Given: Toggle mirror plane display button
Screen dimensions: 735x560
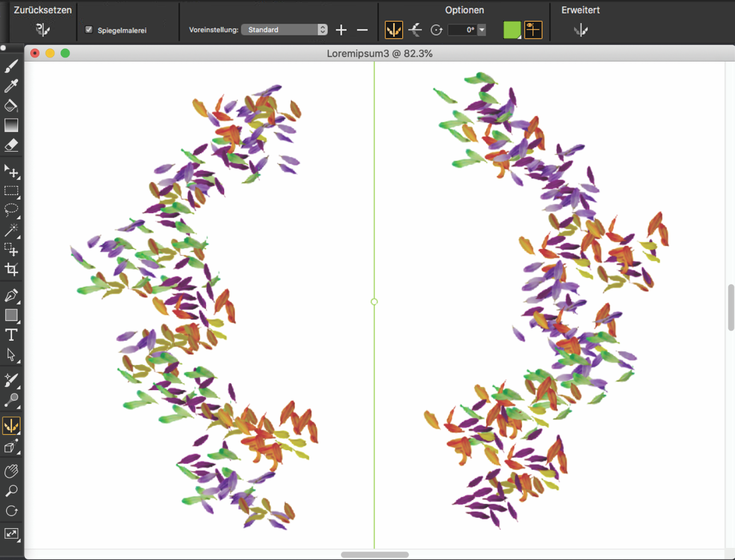Looking at the screenshot, I should click(x=533, y=30).
